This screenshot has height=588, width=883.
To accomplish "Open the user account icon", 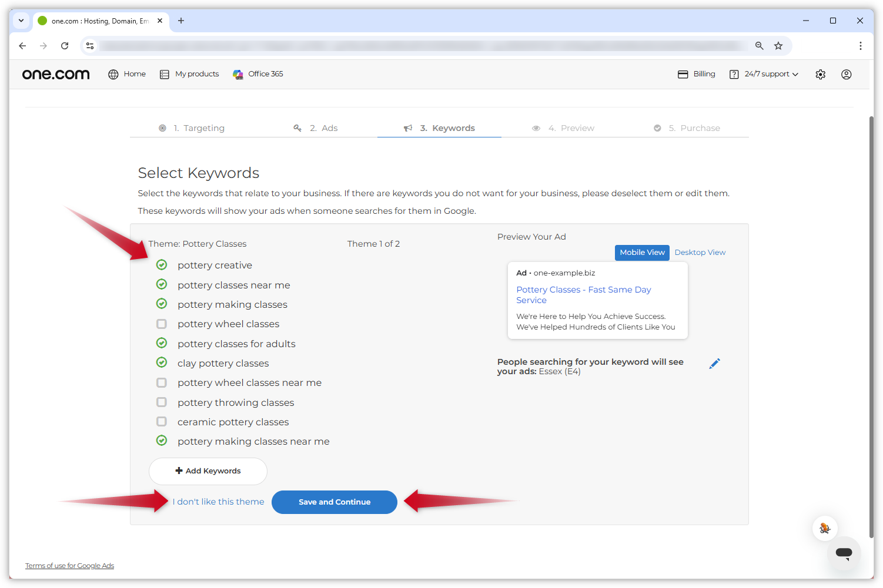I will [x=847, y=75].
